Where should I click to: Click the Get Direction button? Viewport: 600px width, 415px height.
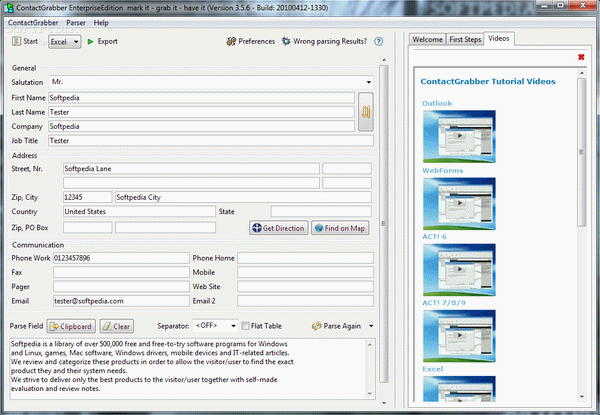pos(279,228)
